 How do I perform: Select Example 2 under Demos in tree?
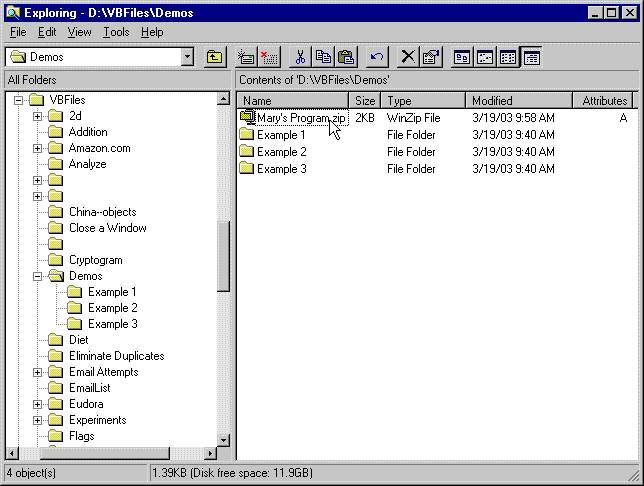point(113,308)
